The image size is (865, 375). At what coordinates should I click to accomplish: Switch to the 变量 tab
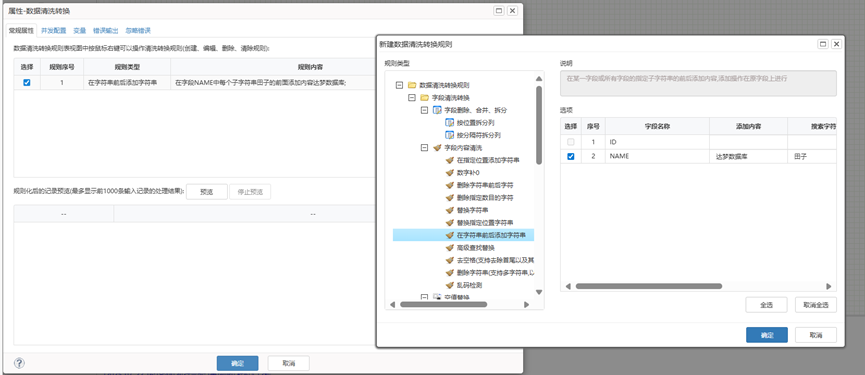click(79, 31)
